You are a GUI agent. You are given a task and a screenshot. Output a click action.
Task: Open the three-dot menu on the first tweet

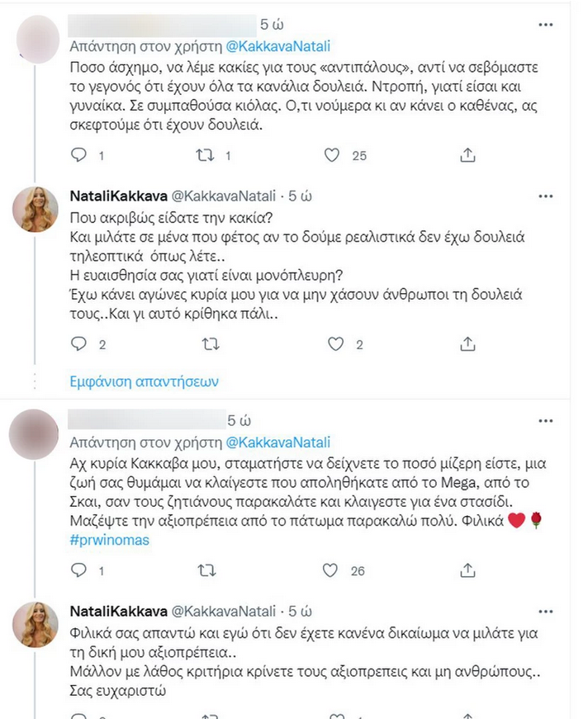tap(545, 25)
